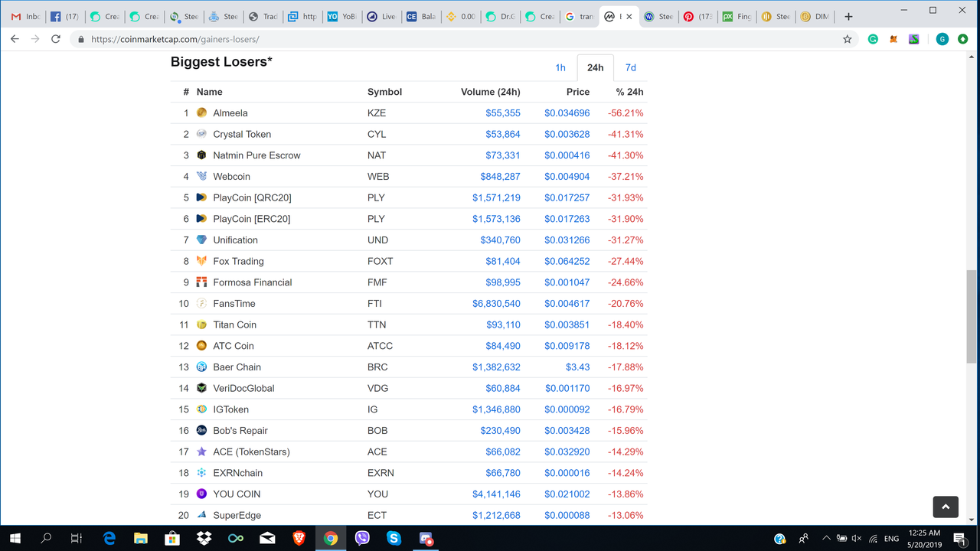Click Baer Chain price $3.43

tap(577, 367)
